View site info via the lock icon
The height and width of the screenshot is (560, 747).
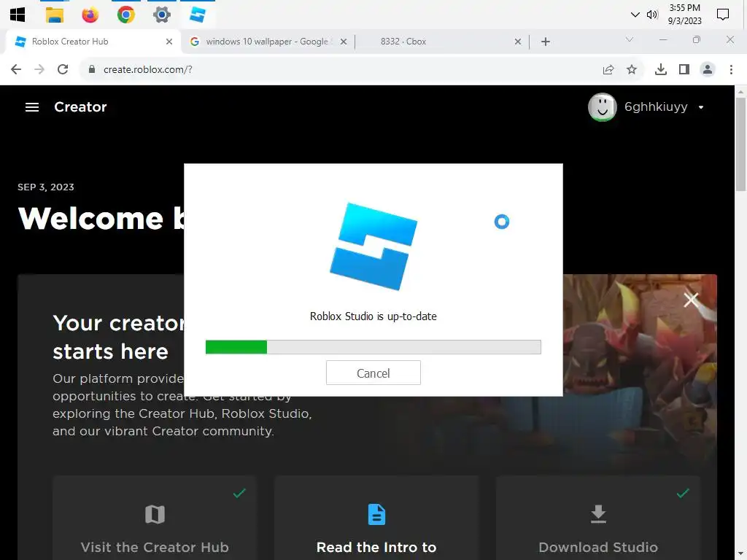pyautogui.click(x=92, y=69)
